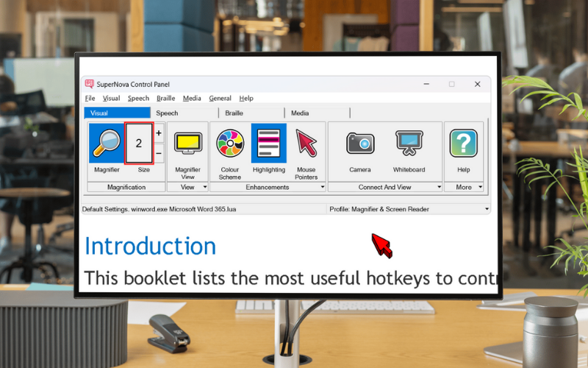Switch to the Braille tab

[251, 113]
